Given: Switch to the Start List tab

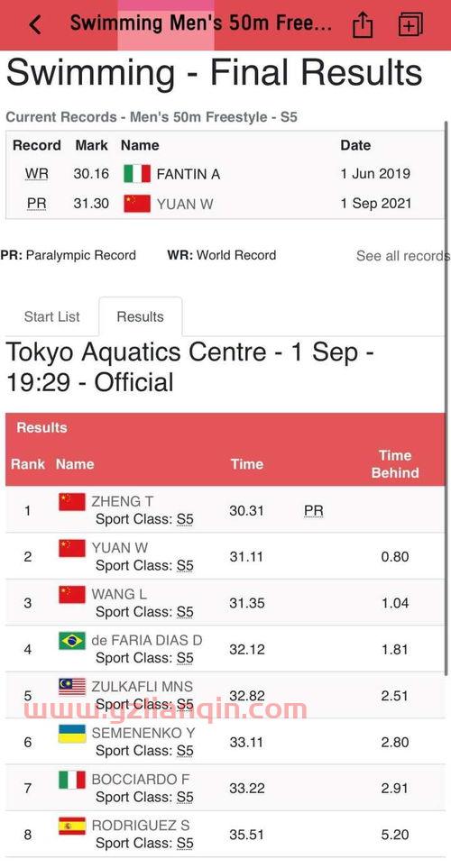Looking at the screenshot, I should 52,316.
